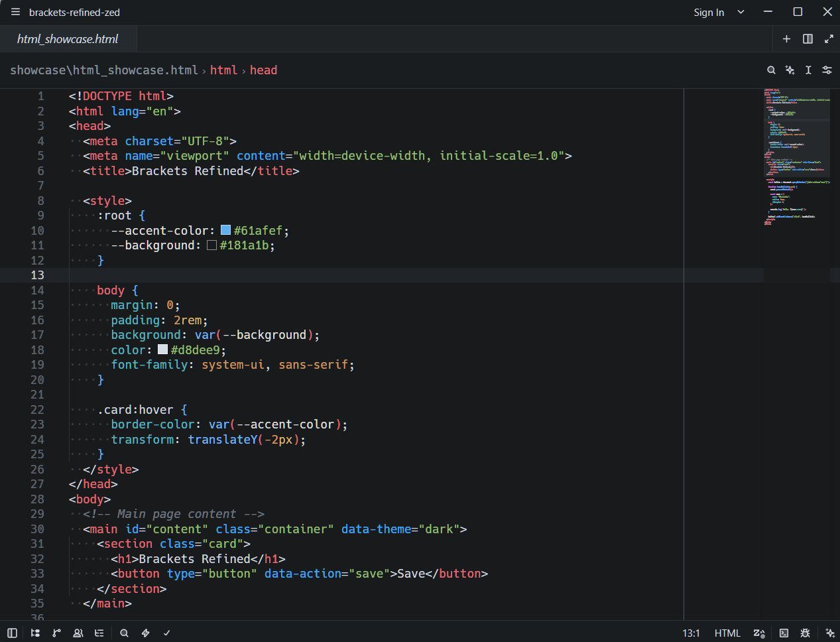Viewport: 840px width, 642px height.
Task: Click the checkmark diagnostics icon
Action: 166,633
